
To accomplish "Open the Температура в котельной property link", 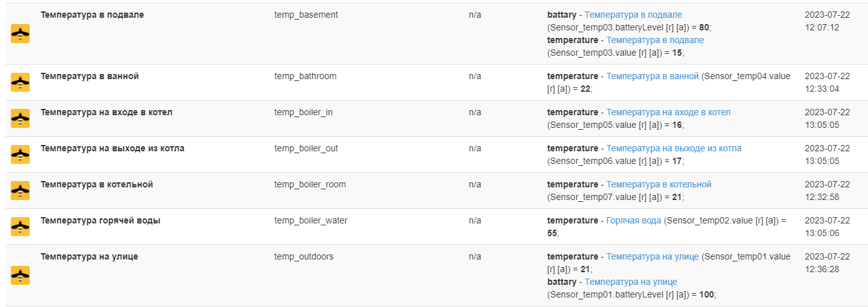I will coord(658,184).
